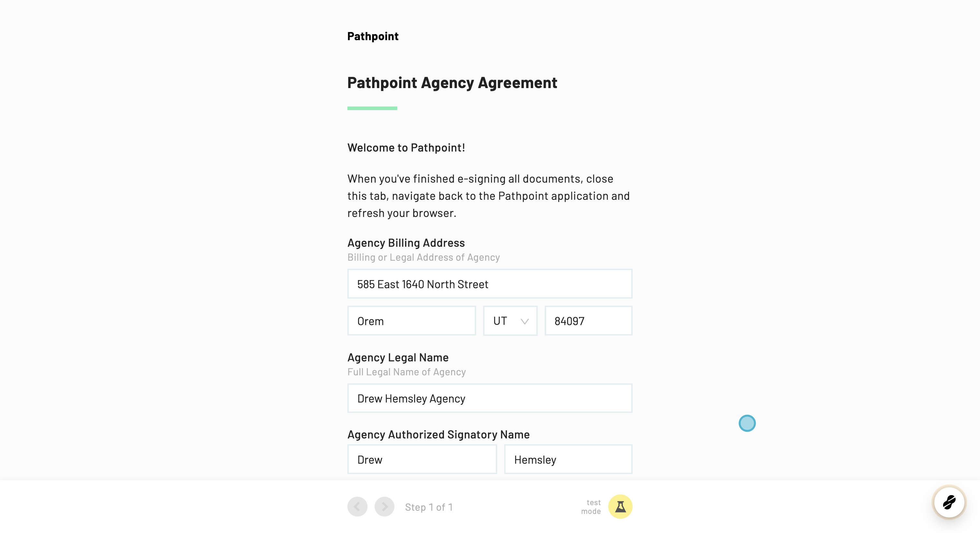Screen dimensions: 980x533
Task: Click the 585 East 1640 North Street field
Action: (x=490, y=284)
